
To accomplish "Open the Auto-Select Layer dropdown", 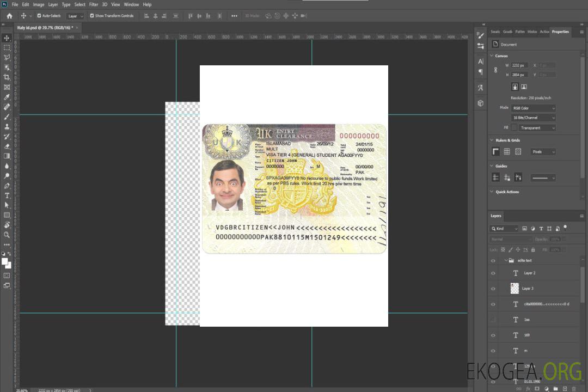I will point(75,16).
